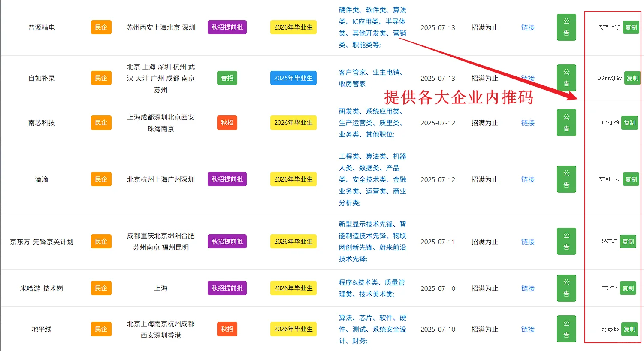This screenshot has height=351, width=644.
Task: Open the 公告 announcement for 京东方-先锋京英计划
Action: (566, 241)
